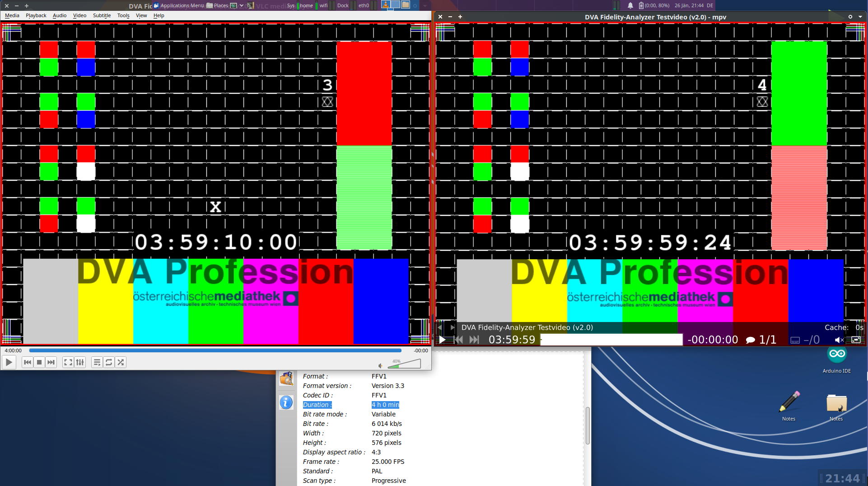Open the Media menu
Image resolution: width=868 pixels, height=486 pixels.
[x=12, y=15]
